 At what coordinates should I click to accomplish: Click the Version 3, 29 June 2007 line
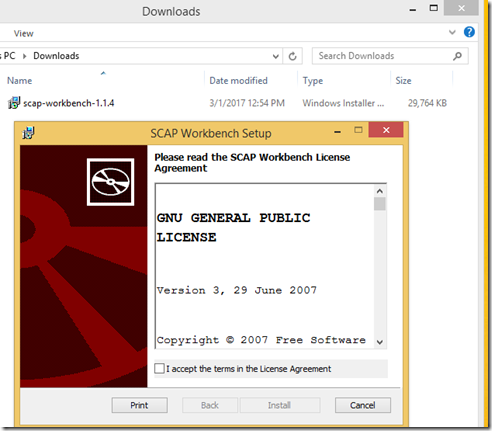point(237,290)
